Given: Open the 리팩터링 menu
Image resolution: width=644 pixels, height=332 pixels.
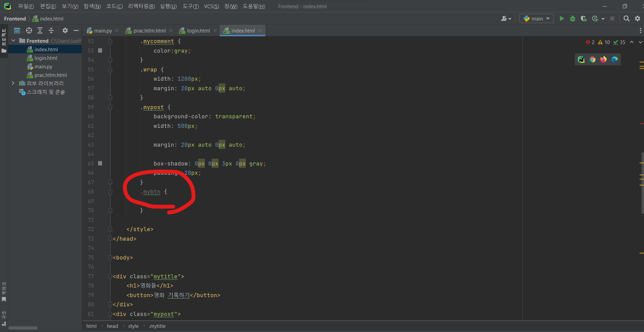Looking at the screenshot, I should click(x=141, y=6).
